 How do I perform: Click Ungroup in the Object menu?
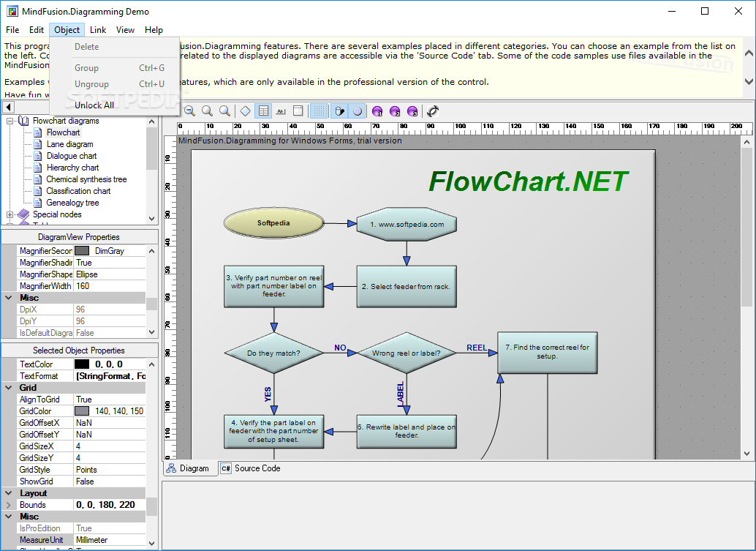[116, 84]
